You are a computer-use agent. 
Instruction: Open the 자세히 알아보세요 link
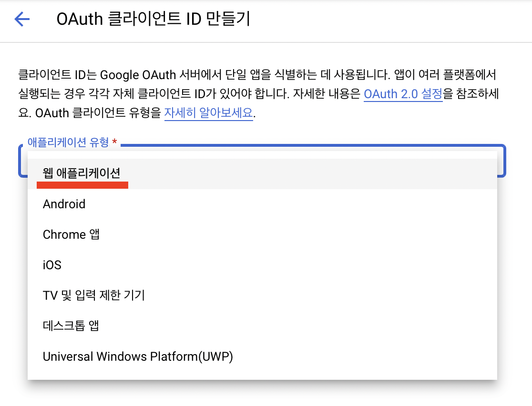[x=209, y=113]
